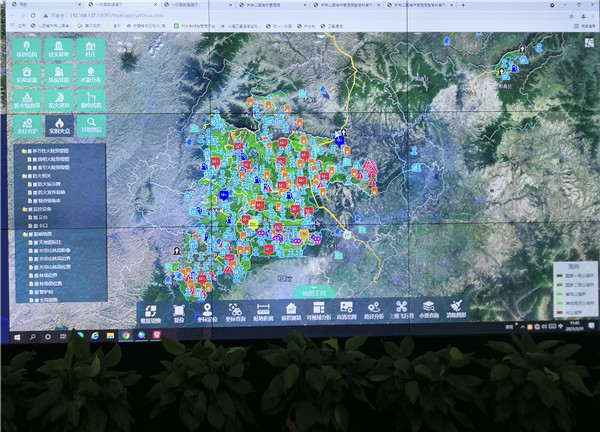Launch the 三维飞行 drone flight tool
Screen dimensions: 600x432
(401, 311)
